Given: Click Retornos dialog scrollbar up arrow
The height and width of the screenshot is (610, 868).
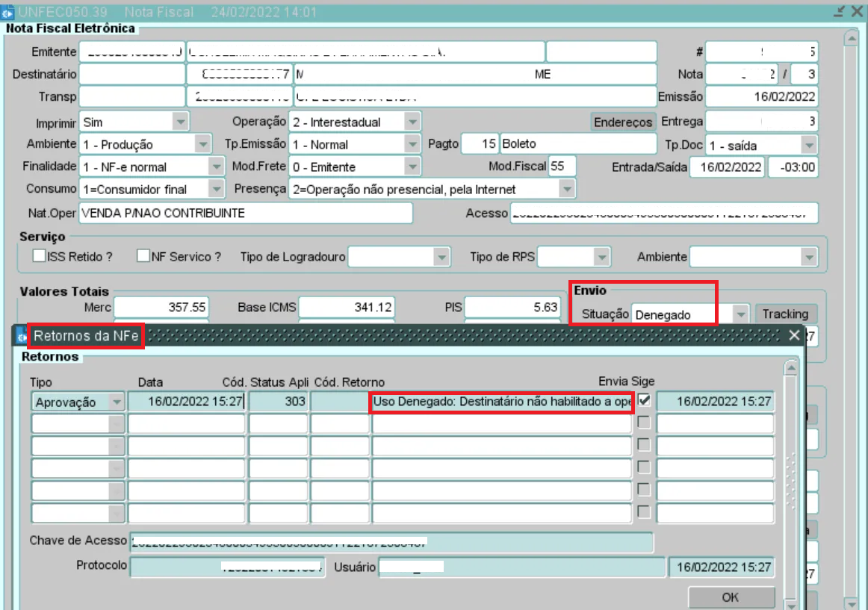Looking at the screenshot, I should coord(791,368).
